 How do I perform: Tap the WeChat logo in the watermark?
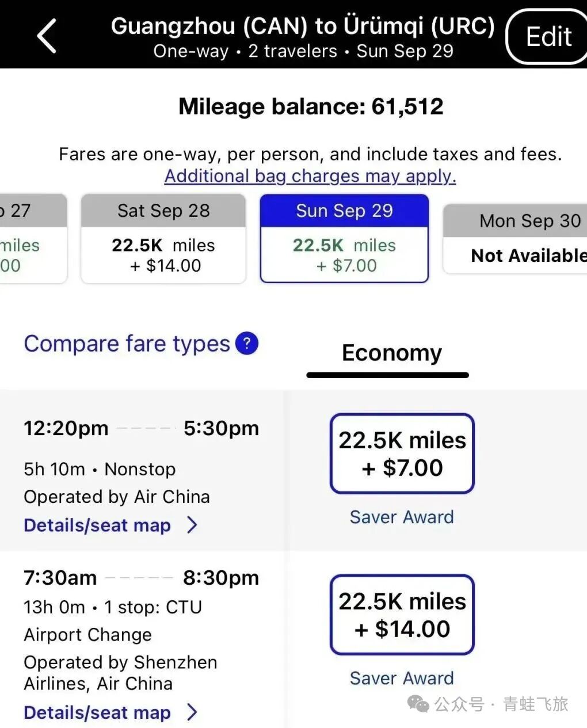coord(418,704)
